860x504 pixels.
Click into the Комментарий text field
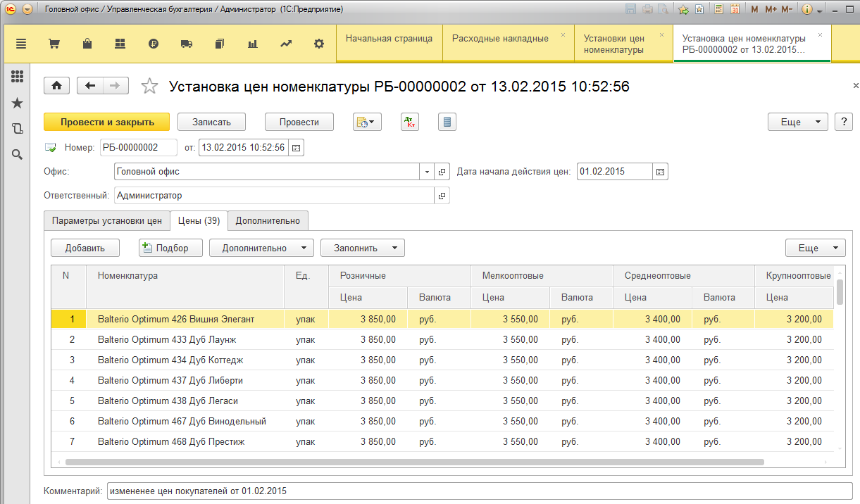[x=479, y=491]
